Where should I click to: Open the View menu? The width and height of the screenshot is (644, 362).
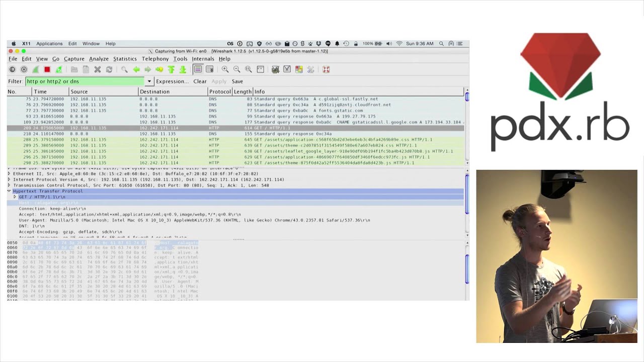pos(42,59)
